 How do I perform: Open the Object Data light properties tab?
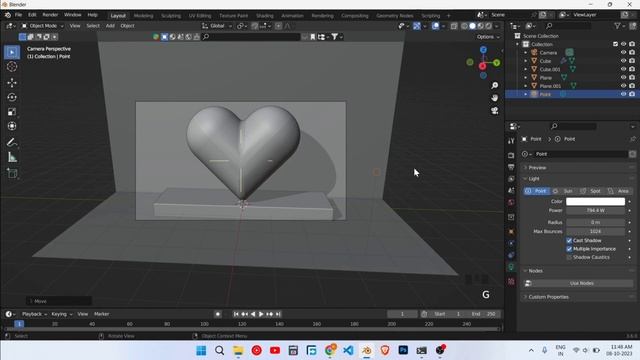[511, 267]
